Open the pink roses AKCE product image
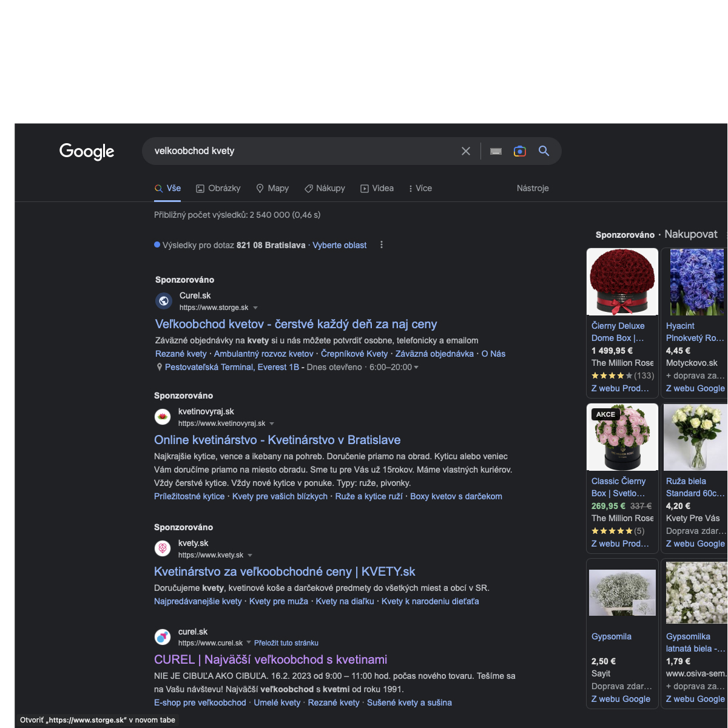728x728 pixels. (x=622, y=437)
